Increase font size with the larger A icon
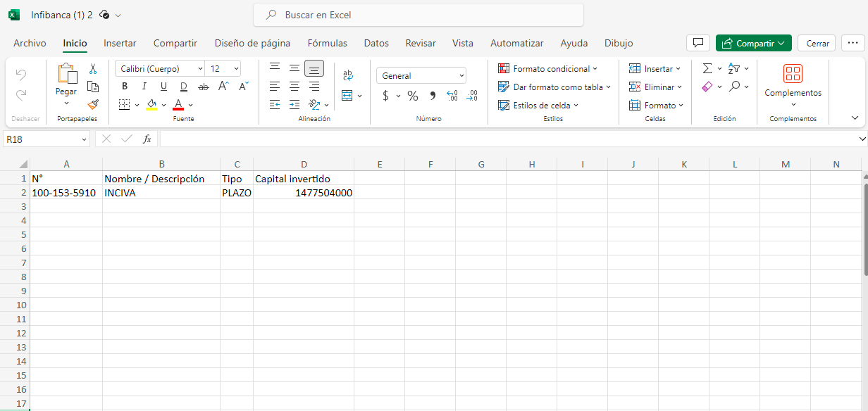The height and width of the screenshot is (411, 868). [223, 87]
